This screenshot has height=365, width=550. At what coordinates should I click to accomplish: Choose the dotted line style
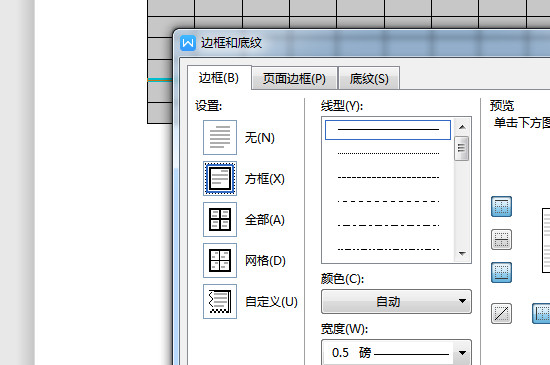[388, 154]
